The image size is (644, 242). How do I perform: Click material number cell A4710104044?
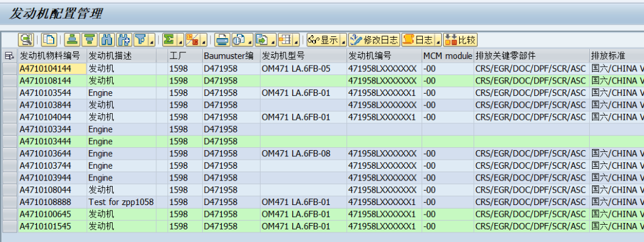[x=52, y=117]
